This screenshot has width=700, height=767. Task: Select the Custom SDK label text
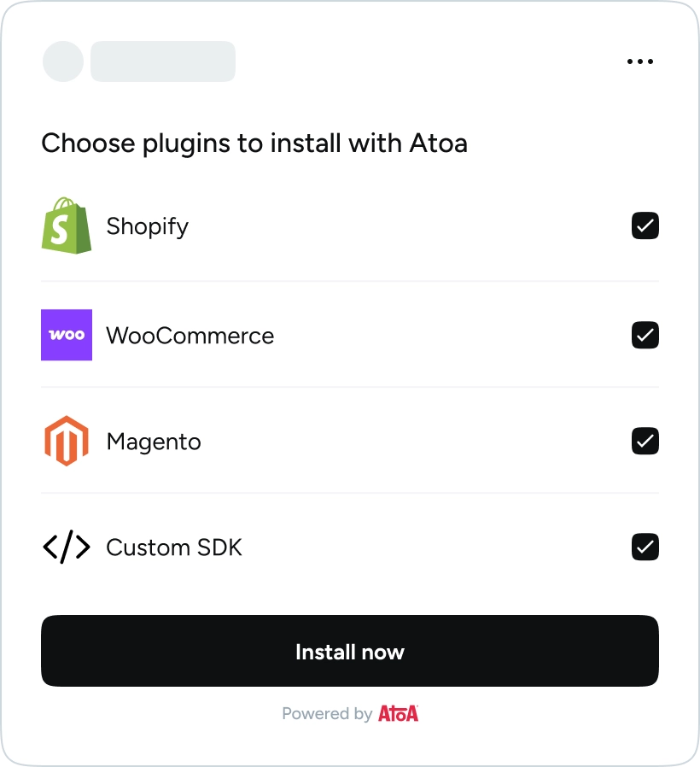point(174,547)
